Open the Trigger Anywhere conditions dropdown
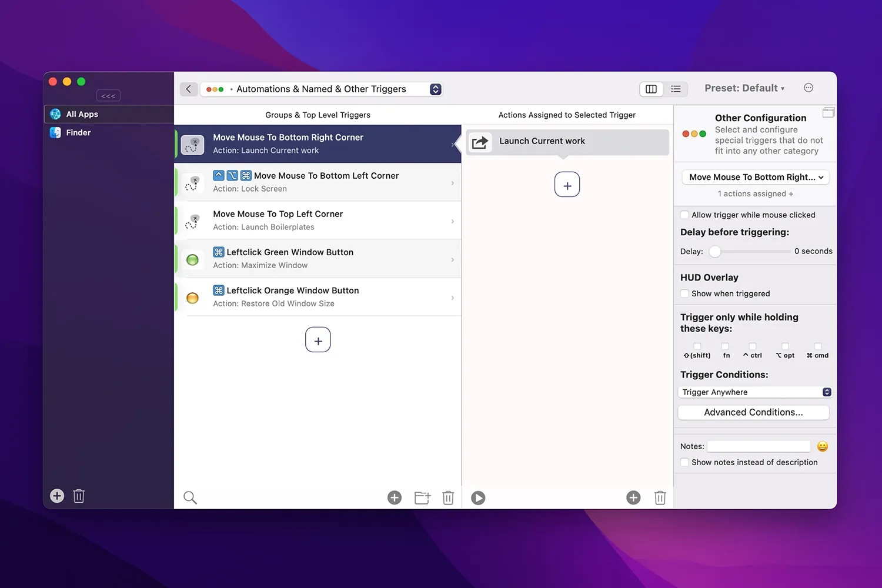Screen dimensions: 882x588 [754, 392]
